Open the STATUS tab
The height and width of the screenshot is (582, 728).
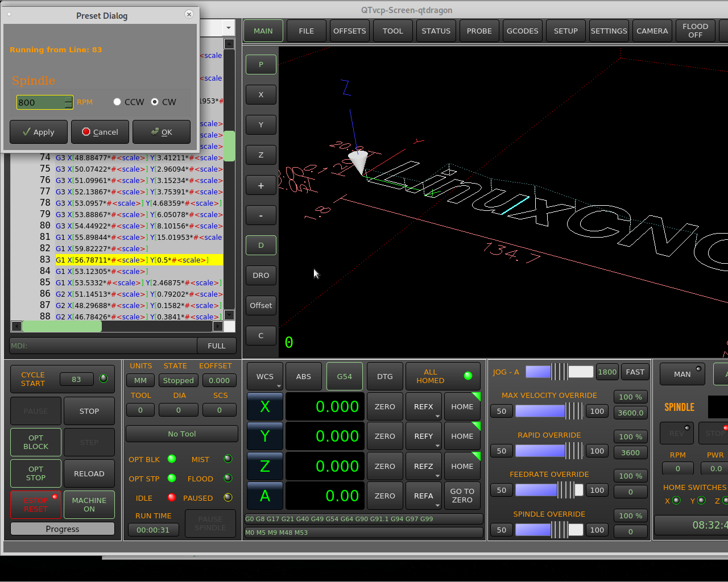coord(436,31)
